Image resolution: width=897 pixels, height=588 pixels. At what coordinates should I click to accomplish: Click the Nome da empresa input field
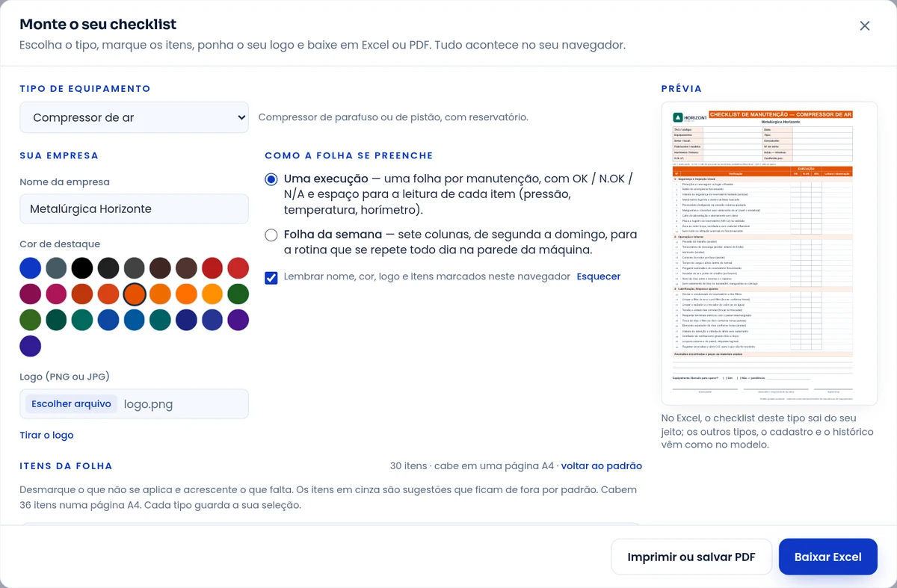click(134, 209)
